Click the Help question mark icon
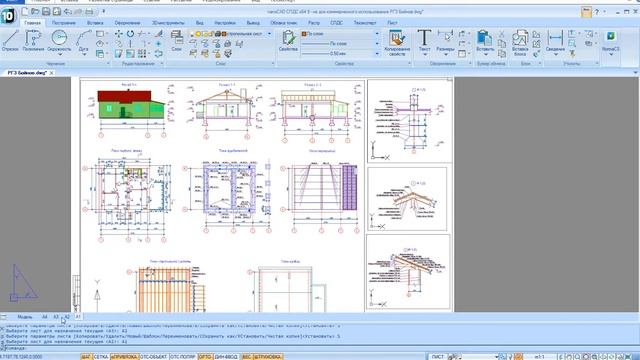Image resolution: width=640 pixels, height=360 pixels. [597, 12]
